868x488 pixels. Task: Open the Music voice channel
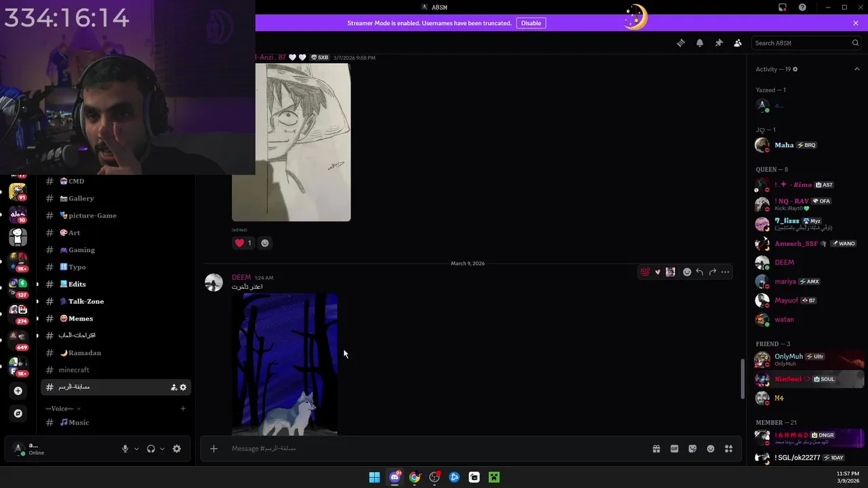click(115, 422)
